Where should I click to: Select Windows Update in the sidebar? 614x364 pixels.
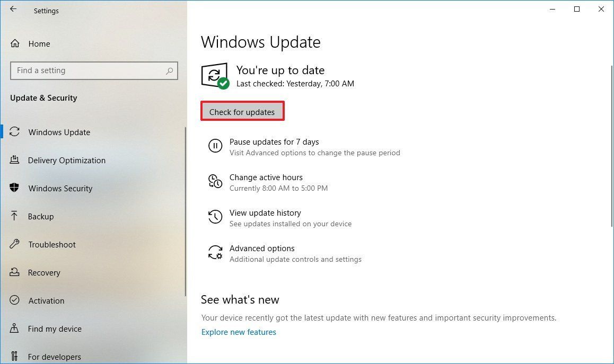59,132
